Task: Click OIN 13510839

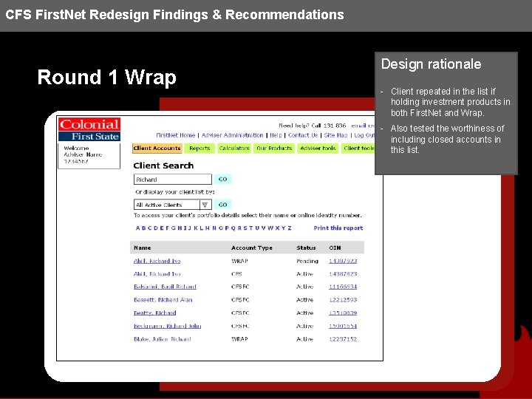Action: pyautogui.click(x=343, y=313)
